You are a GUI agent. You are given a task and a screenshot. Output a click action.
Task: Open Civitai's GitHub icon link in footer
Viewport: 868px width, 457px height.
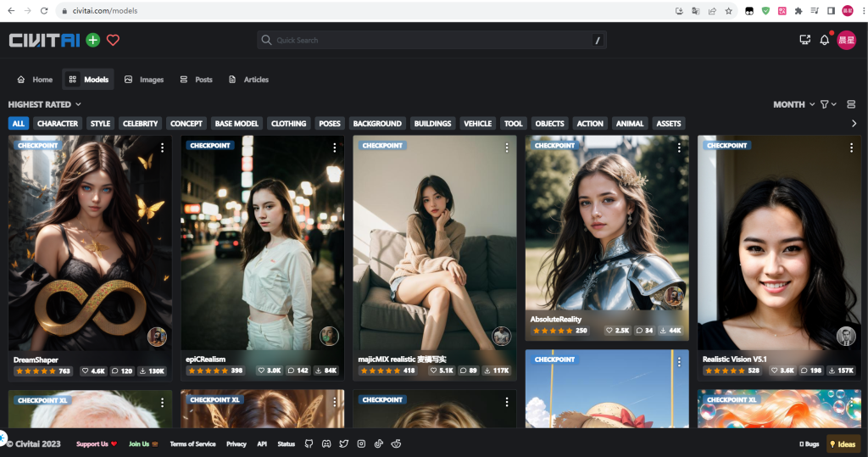309,443
